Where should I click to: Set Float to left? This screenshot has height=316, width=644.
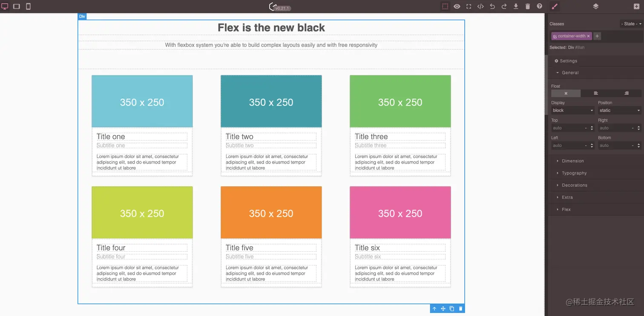pos(596,93)
